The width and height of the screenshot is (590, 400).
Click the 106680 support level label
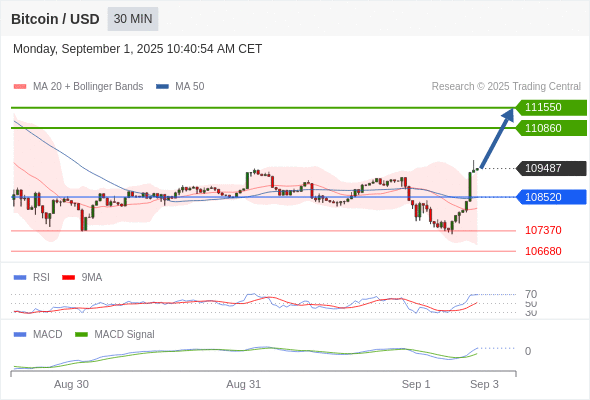pos(543,251)
